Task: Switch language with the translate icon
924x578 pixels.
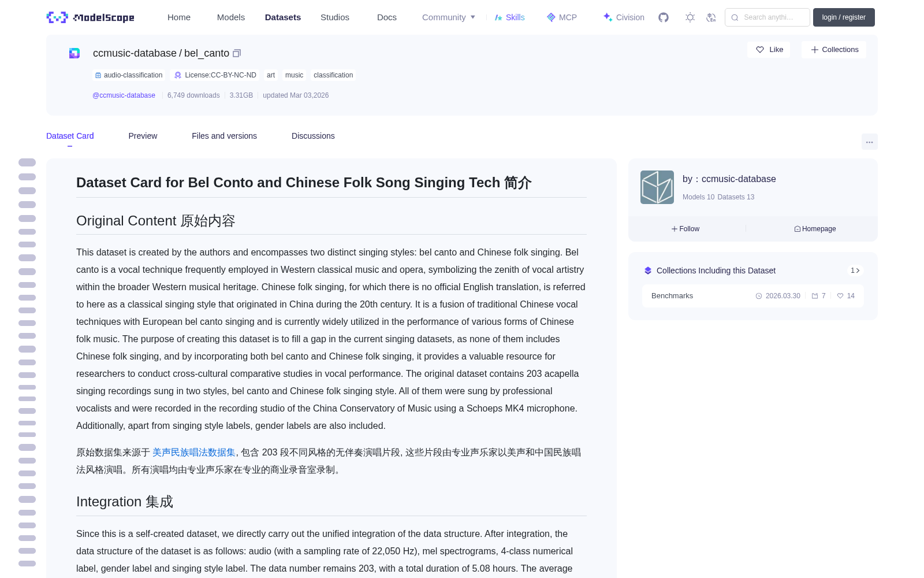Action: (711, 17)
